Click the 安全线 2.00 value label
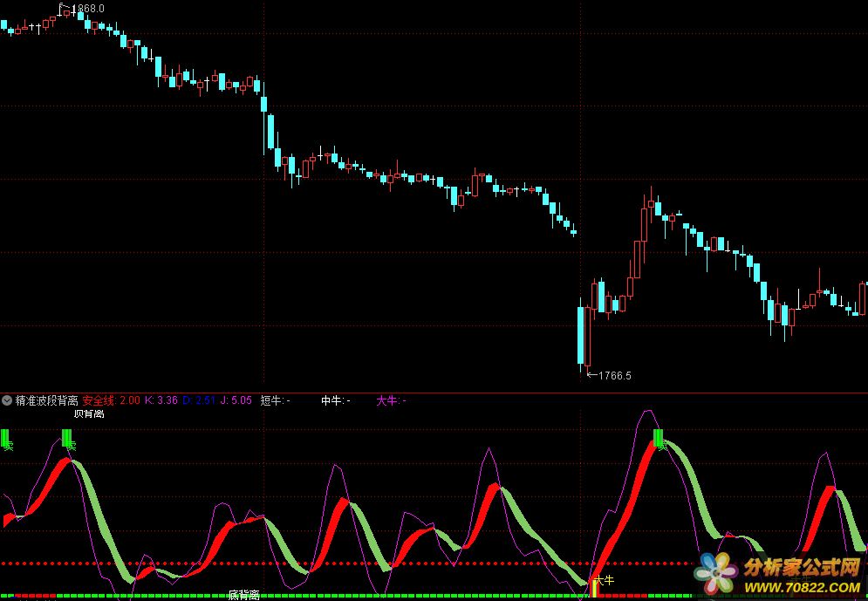The image size is (868, 601). pos(111,401)
